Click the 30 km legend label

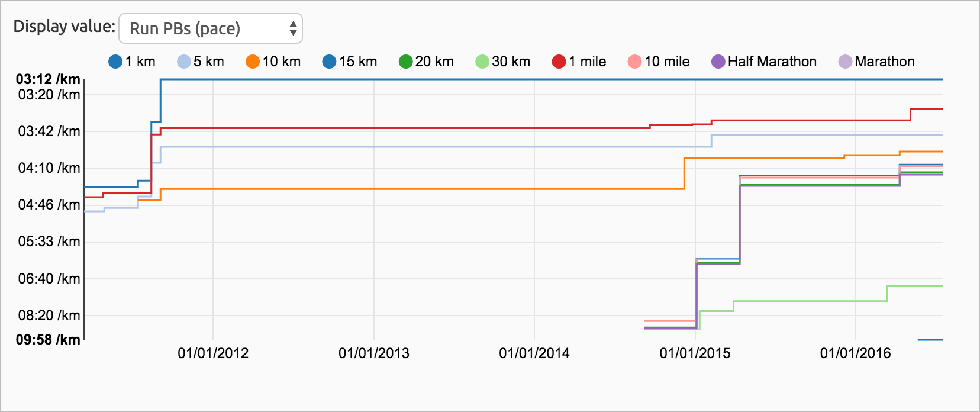coord(511,62)
